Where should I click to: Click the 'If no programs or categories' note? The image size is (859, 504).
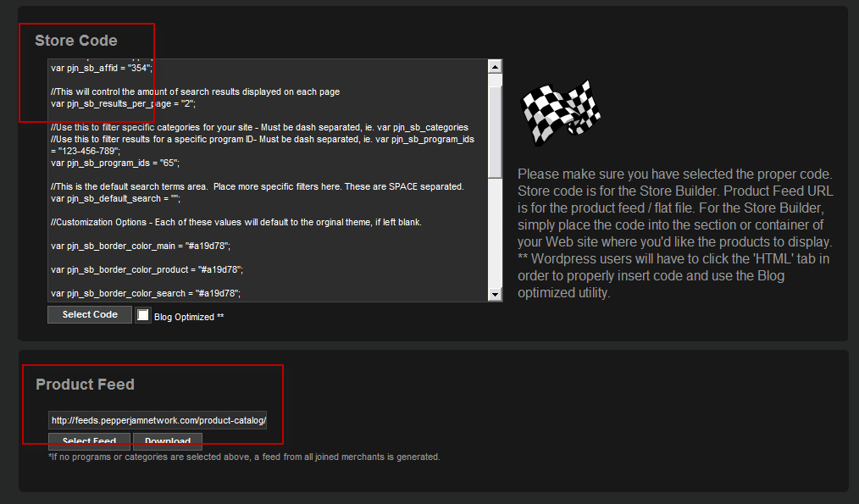(244, 457)
